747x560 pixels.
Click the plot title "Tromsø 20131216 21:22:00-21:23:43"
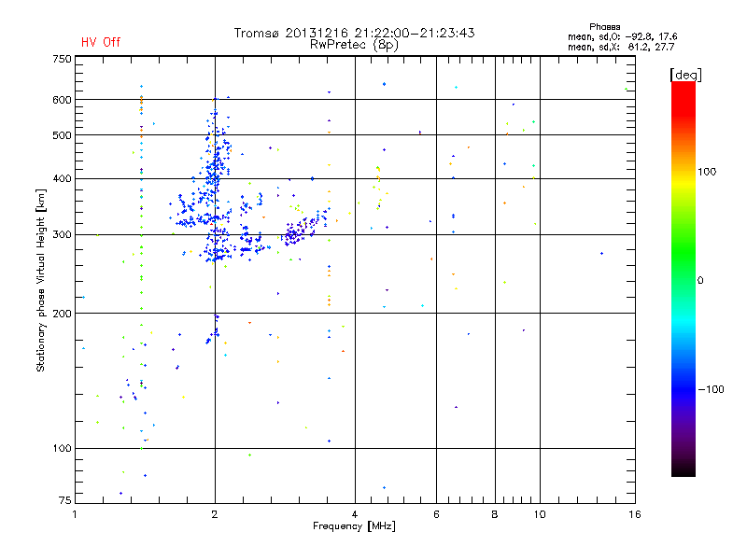354,33
